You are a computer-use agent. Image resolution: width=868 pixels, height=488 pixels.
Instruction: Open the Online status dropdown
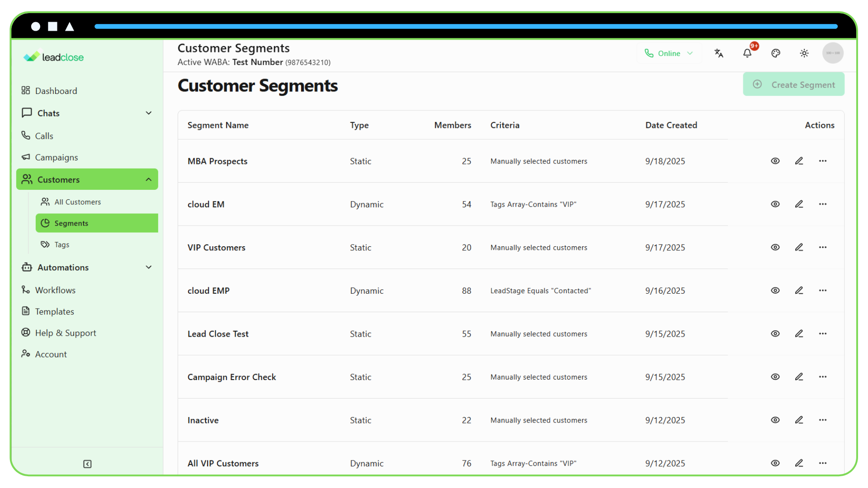[669, 53]
